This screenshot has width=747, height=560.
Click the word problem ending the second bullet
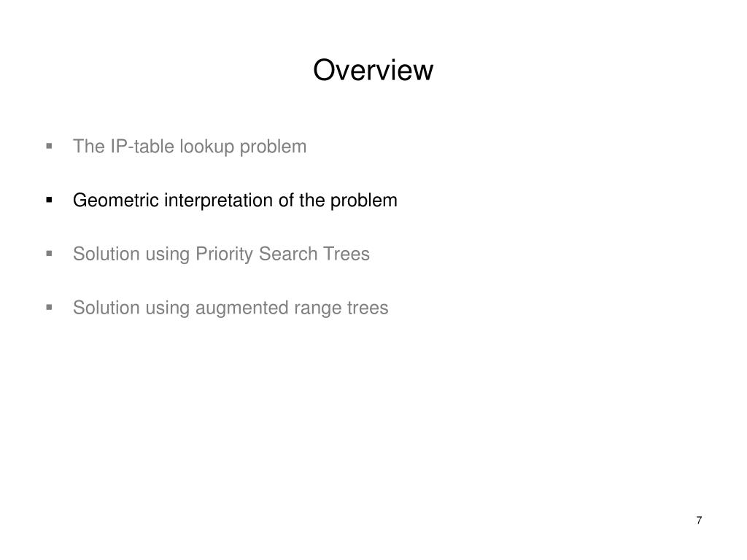(x=364, y=201)
